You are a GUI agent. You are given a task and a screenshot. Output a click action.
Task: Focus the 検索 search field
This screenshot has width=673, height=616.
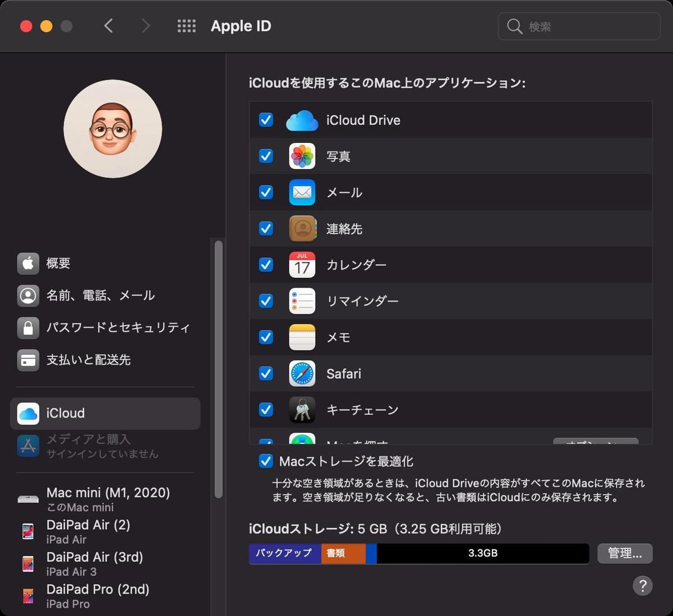579,26
